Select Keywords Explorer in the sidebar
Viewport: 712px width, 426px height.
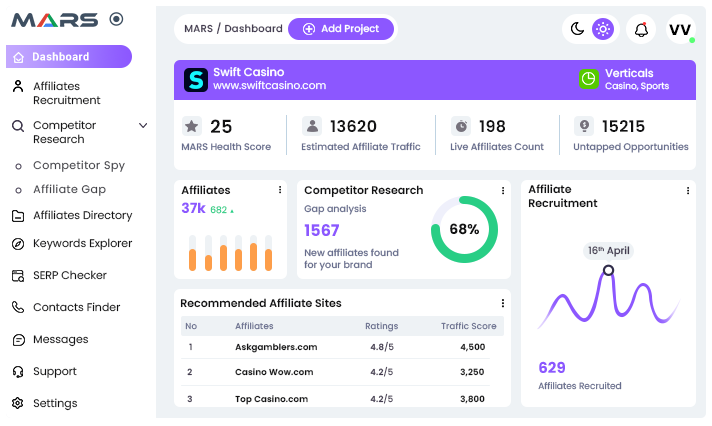coord(82,243)
